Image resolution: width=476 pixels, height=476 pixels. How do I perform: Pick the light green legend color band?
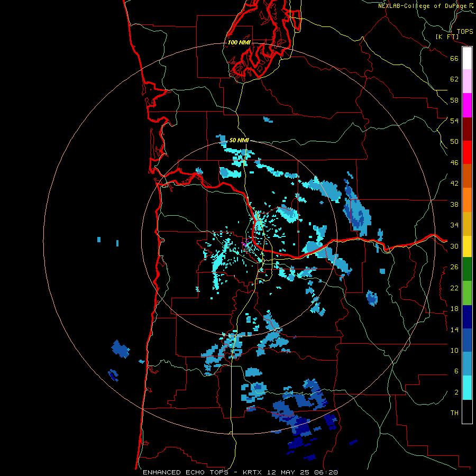click(467, 293)
